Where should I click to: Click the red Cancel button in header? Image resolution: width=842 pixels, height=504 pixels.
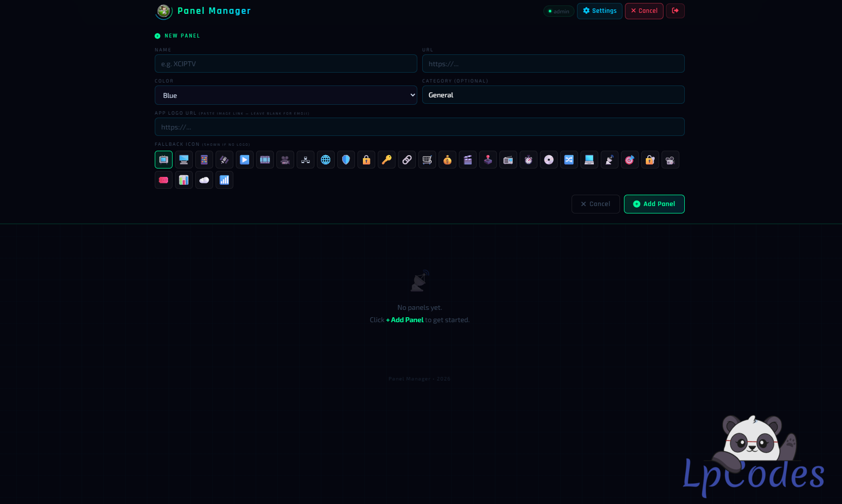[x=644, y=11]
